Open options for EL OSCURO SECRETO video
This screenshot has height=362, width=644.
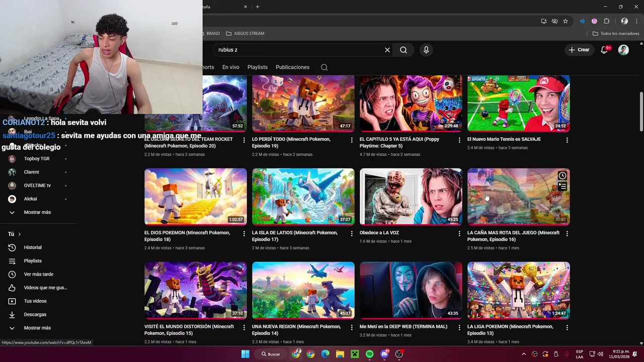coord(244,140)
